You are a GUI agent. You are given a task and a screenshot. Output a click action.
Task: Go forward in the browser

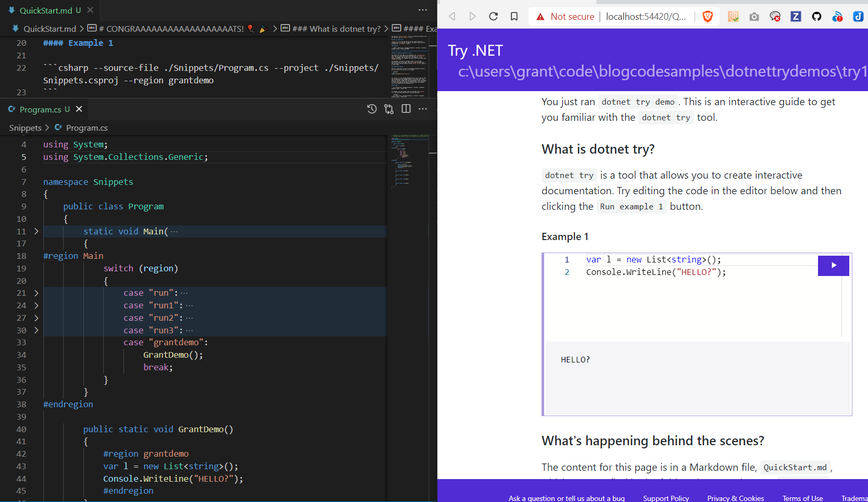[472, 16]
